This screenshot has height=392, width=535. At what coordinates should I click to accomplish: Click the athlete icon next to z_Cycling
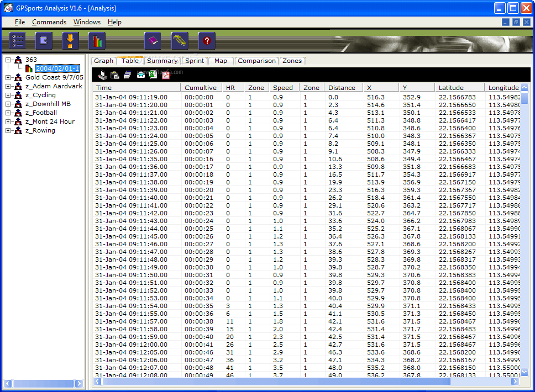click(18, 95)
